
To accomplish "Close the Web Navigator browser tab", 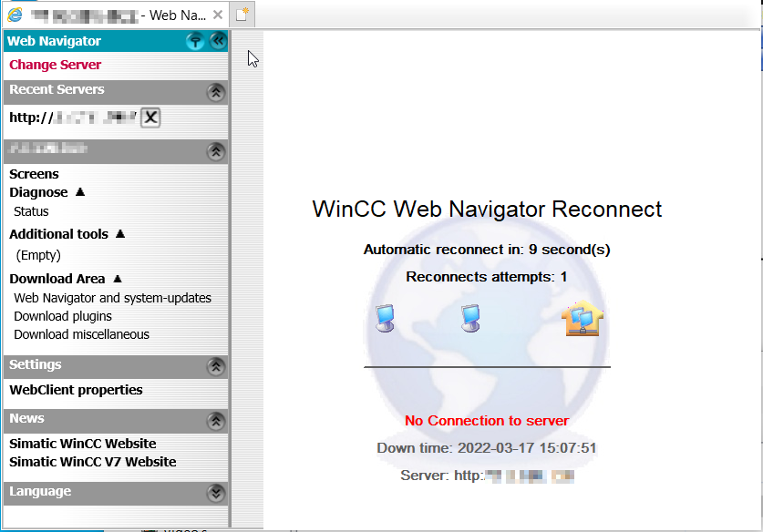I will point(218,15).
